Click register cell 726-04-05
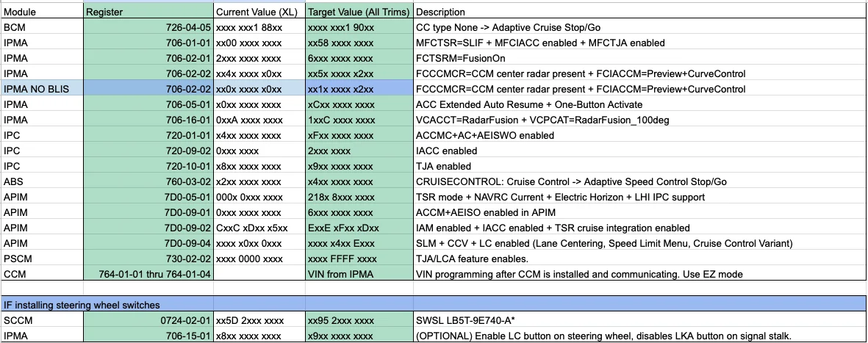 [148, 27]
